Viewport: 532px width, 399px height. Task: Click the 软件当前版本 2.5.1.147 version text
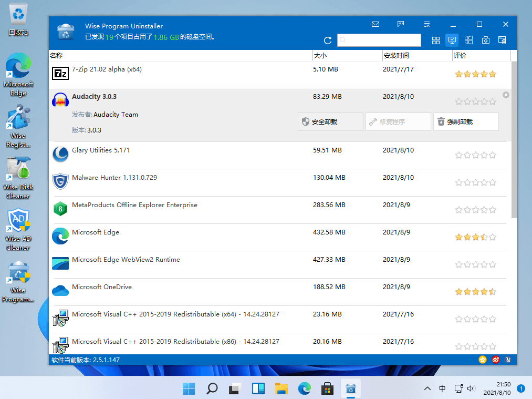(86, 360)
